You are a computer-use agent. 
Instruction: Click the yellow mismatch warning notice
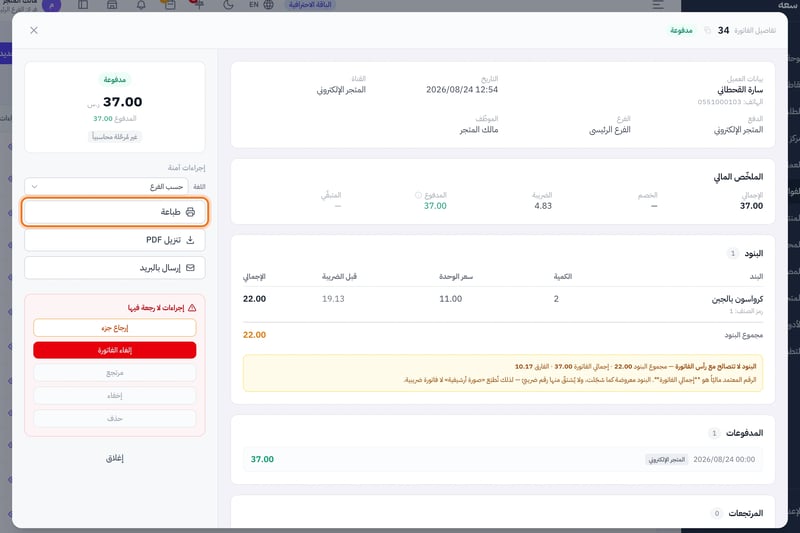coord(503,373)
